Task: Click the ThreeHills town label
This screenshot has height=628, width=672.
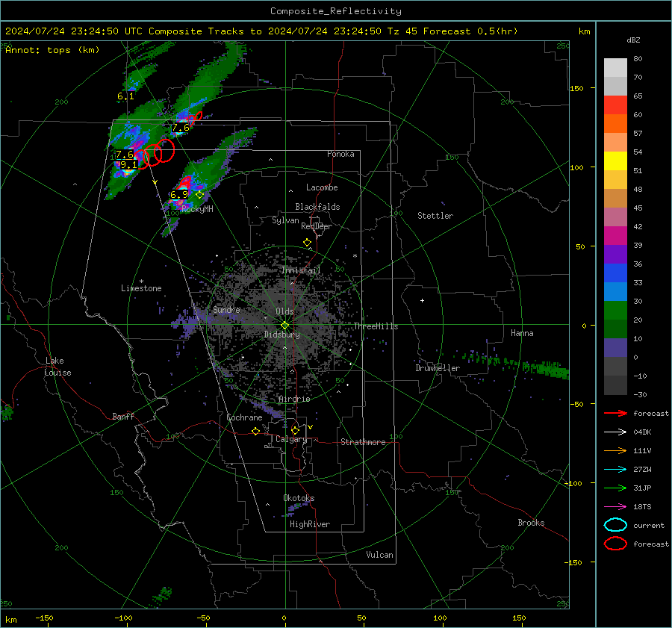Action: point(376,326)
